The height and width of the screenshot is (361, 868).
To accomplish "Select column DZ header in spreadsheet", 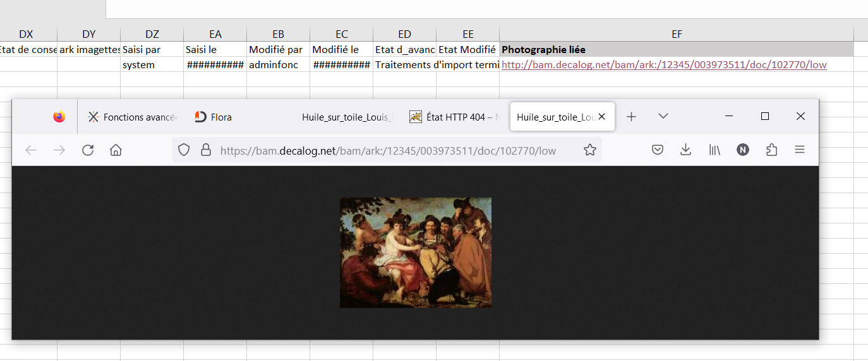I will point(152,34).
